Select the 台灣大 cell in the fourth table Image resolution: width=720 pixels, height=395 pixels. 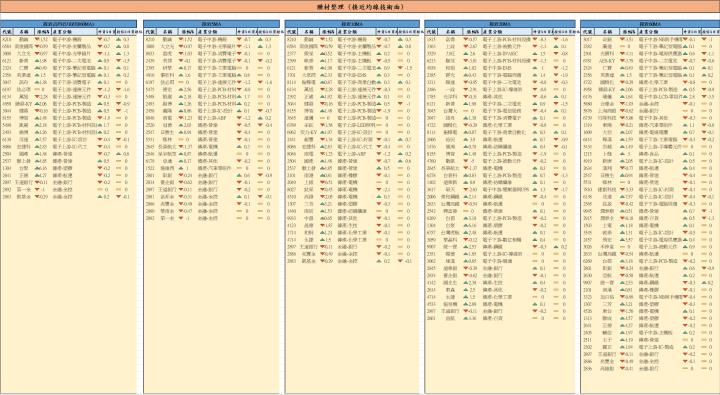(x=450, y=111)
